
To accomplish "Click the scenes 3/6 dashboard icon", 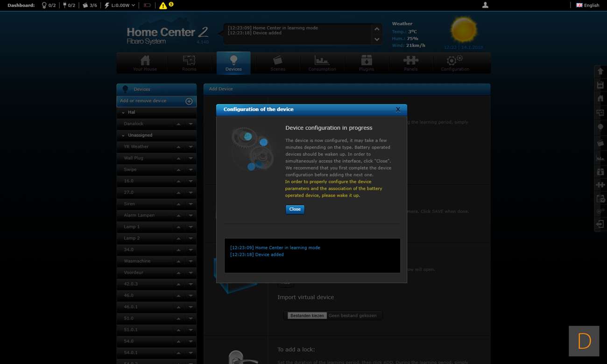I will click(85, 5).
